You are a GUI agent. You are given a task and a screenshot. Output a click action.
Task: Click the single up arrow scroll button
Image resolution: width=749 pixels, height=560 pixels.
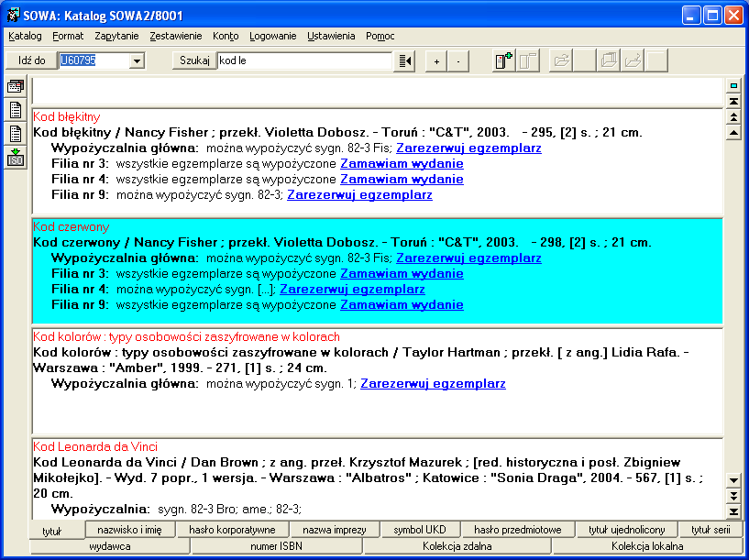[x=733, y=132]
